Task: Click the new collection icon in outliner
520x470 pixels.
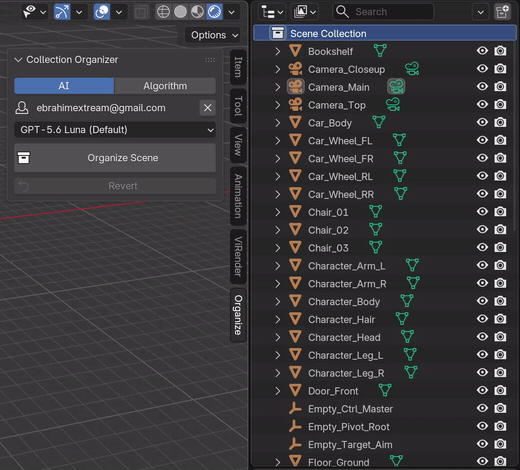Action: point(502,12)
